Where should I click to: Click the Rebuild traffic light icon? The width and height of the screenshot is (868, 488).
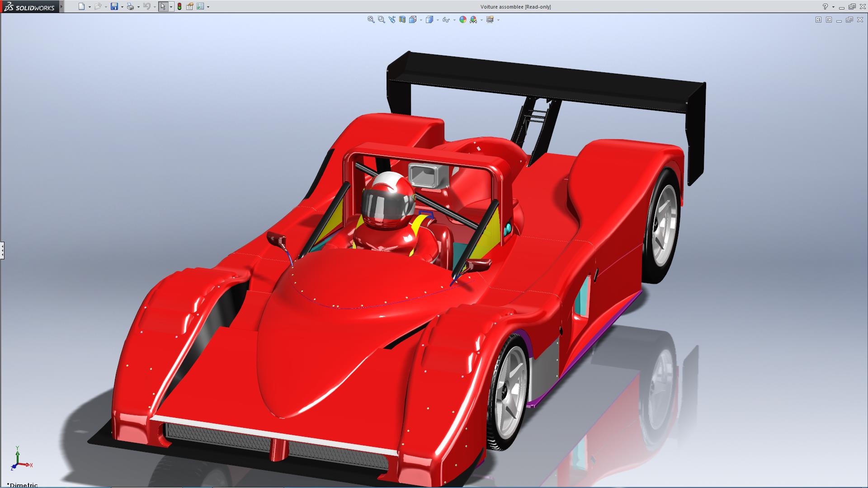179,6
